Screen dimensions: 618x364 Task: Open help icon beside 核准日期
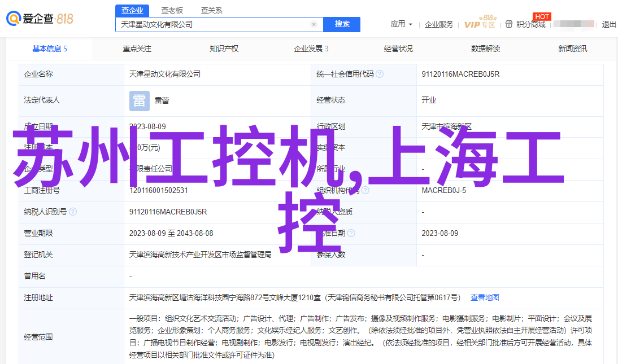(x=351, y=233)
